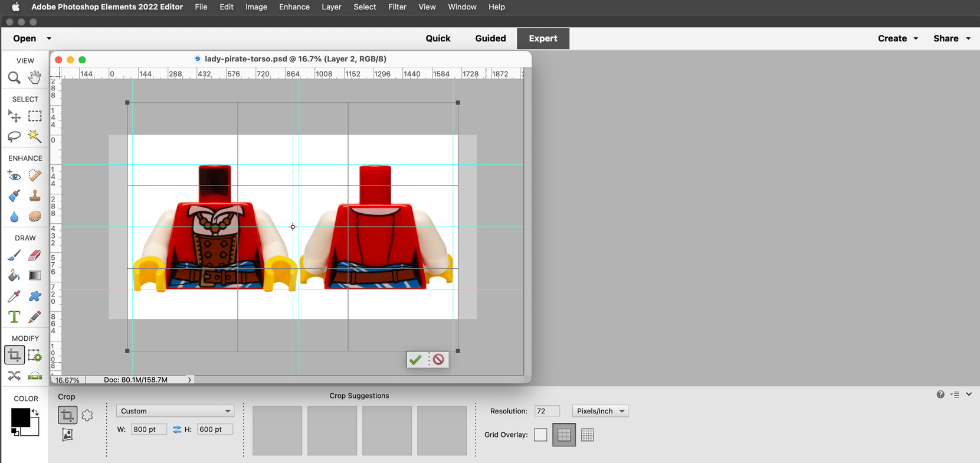Select the Type tool

14,317
